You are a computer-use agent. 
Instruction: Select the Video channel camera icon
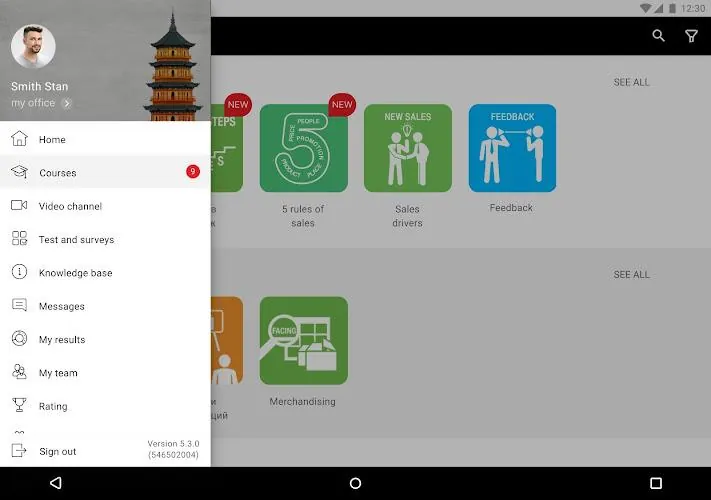coord(19,205)
